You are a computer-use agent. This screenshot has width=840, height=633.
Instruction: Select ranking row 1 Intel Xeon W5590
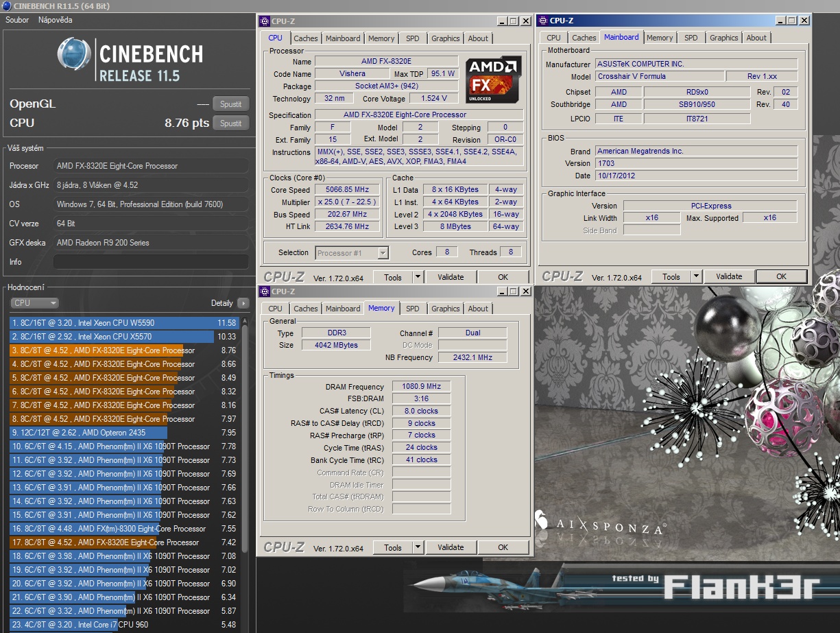coord(124,323)
